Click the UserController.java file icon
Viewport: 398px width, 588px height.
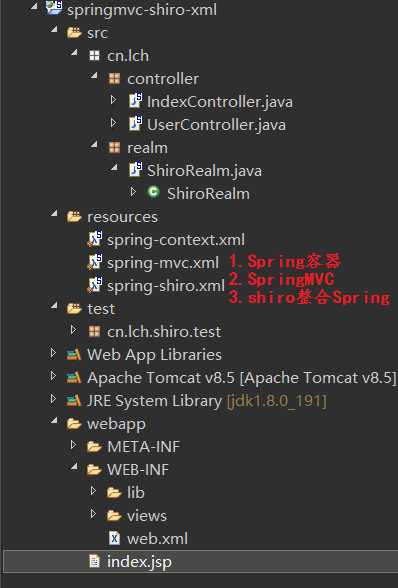[135, 124]
